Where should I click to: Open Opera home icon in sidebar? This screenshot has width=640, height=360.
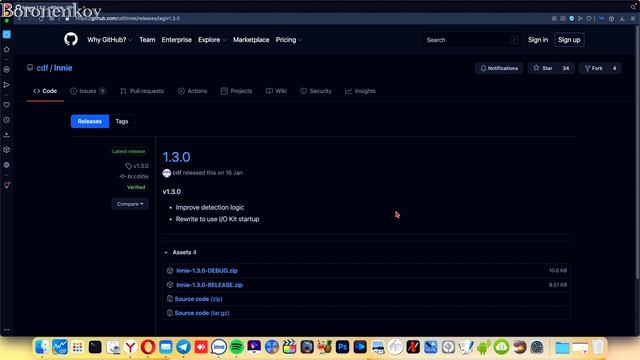[7, 34]
